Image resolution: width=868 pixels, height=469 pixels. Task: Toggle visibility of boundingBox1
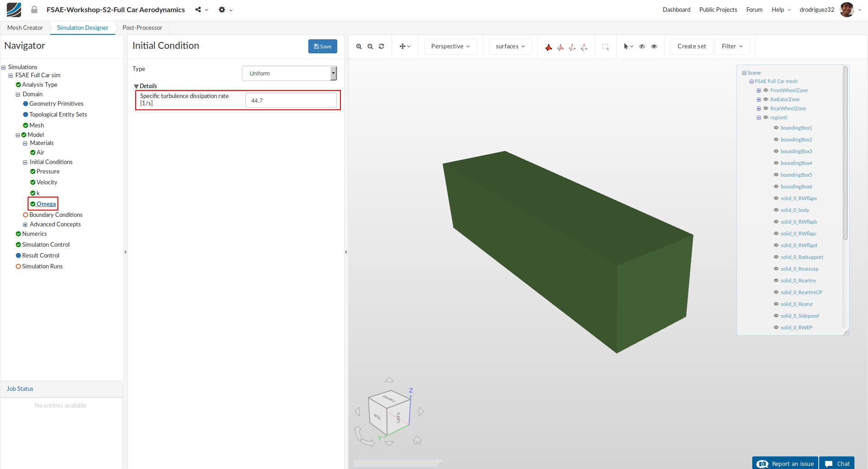point(776,128)
